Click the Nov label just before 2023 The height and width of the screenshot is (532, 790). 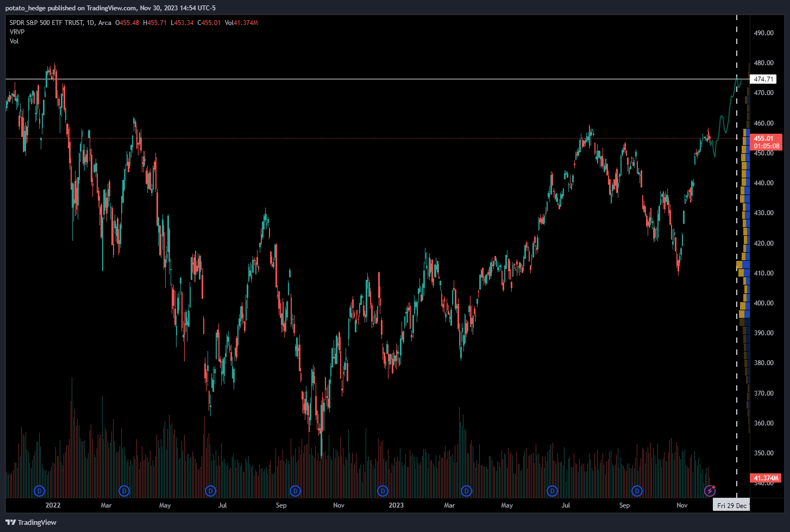[x=338, y=505]
